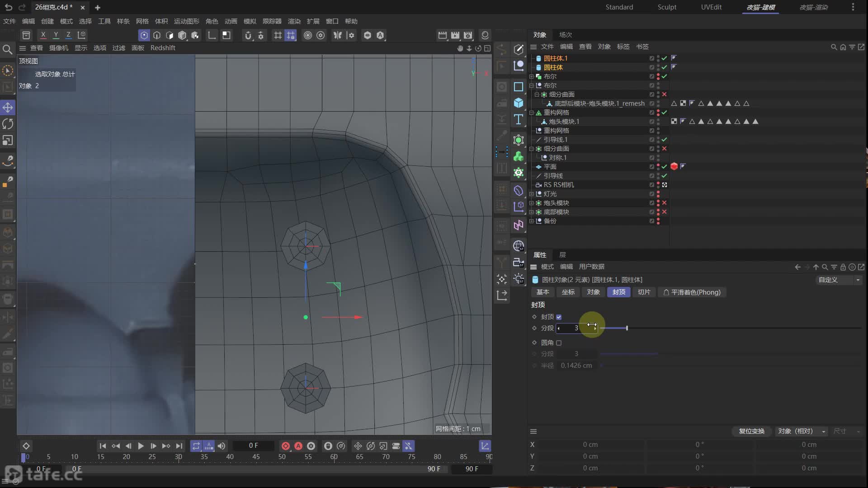The height and width of the screenshot is (488, 868).
Task: Go to the start of animation
Action: [x=103, y=446]
